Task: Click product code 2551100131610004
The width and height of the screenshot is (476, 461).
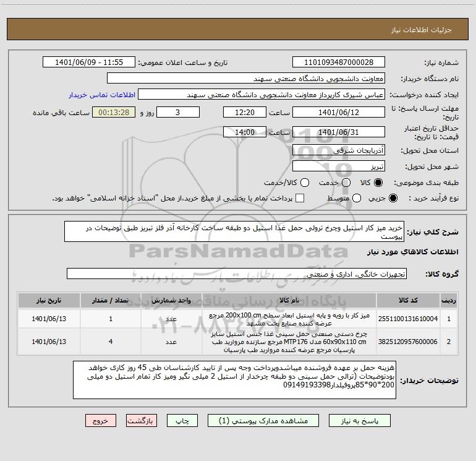Action: point(408,319)
